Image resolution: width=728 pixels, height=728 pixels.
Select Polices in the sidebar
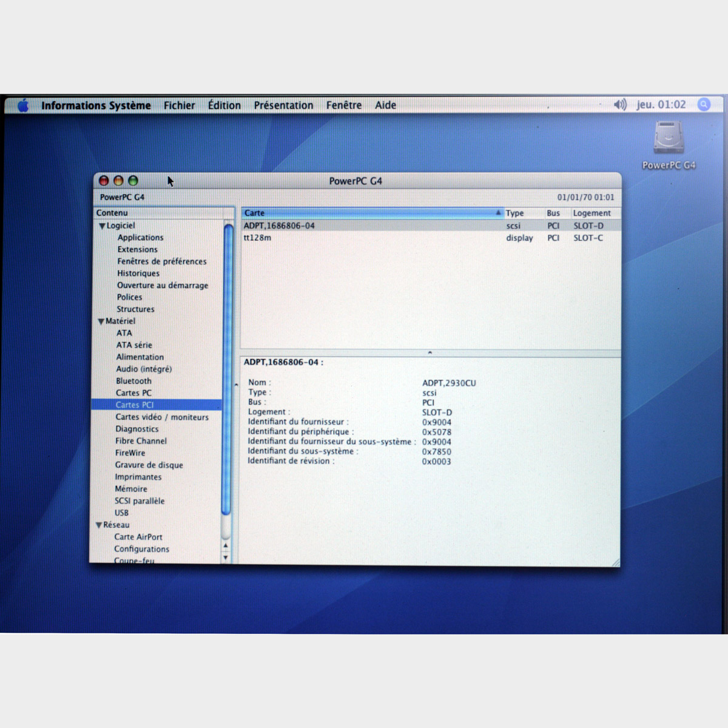coord(130,297)
